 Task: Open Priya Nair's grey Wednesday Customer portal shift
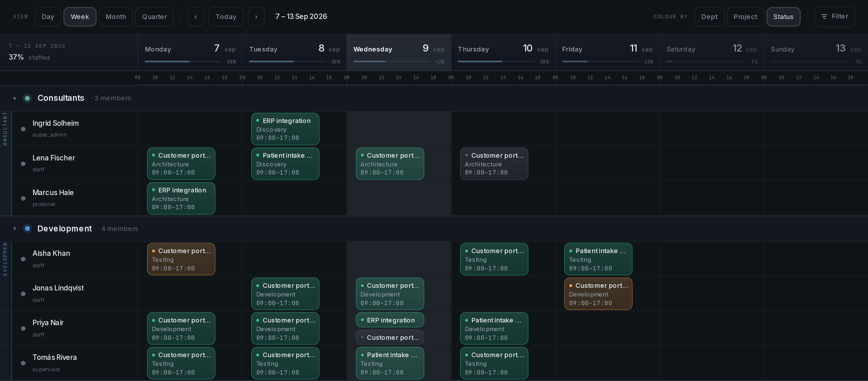[390, 337]
